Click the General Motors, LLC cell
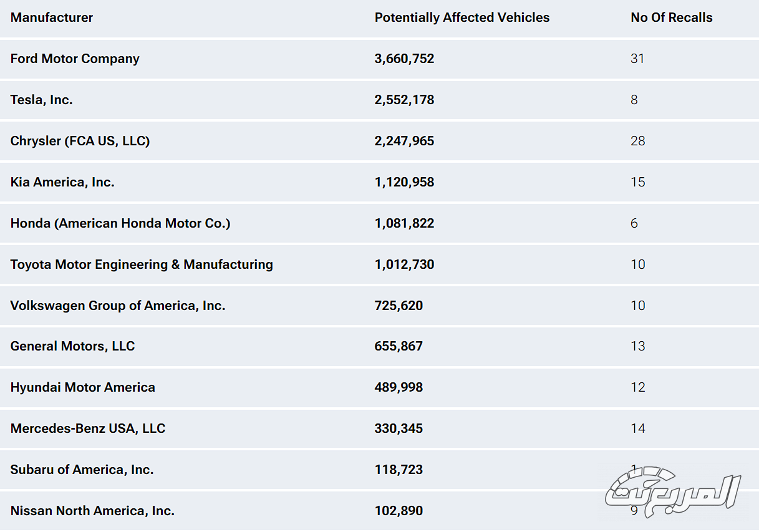This screenshot has height=532, width=759. click(72, 346)
